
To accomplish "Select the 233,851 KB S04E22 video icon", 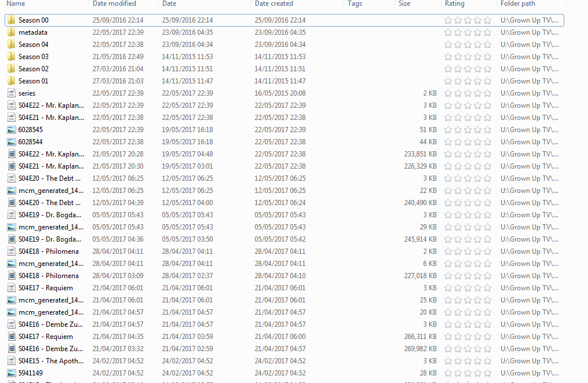I will [x=12, y=154].
